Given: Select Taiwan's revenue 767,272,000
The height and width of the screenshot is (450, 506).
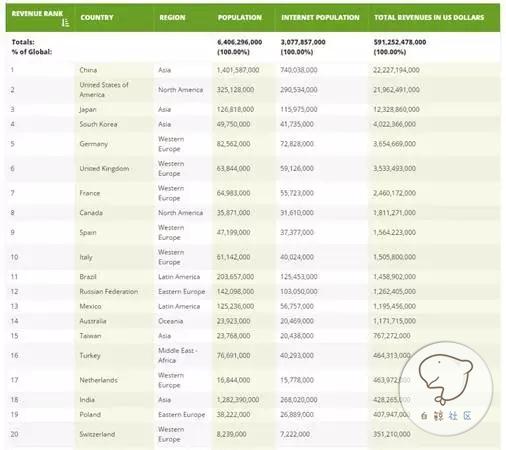Looking at the screenshot, I should point(392,336).
